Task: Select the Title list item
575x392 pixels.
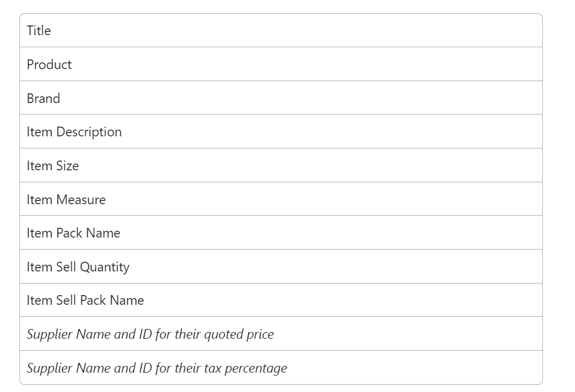Action: pos(281,30)
